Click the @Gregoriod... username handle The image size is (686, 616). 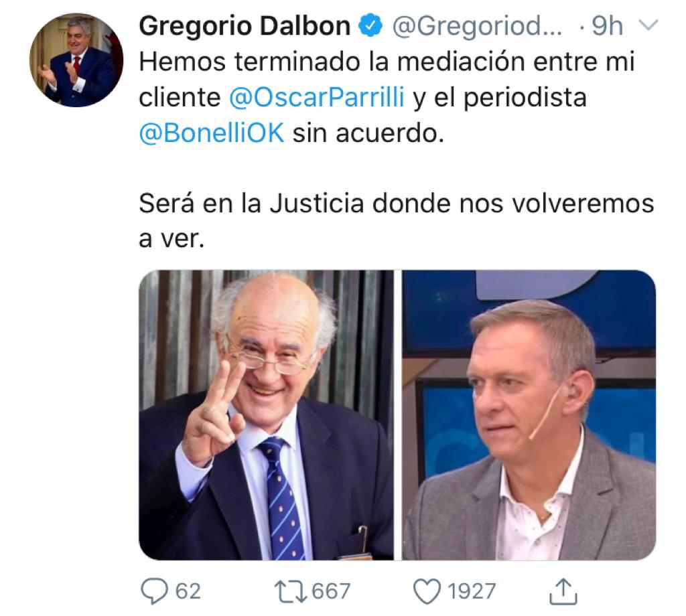[477, 26]
